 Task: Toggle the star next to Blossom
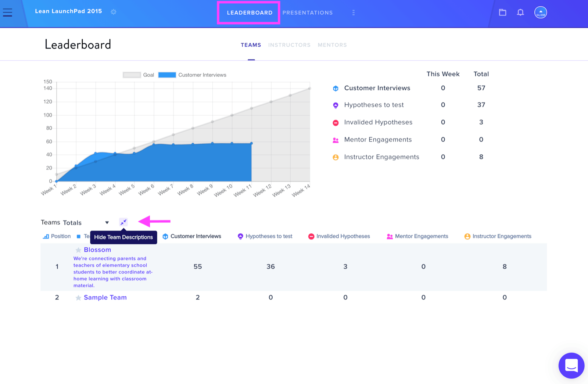click(x=78, y=250)
